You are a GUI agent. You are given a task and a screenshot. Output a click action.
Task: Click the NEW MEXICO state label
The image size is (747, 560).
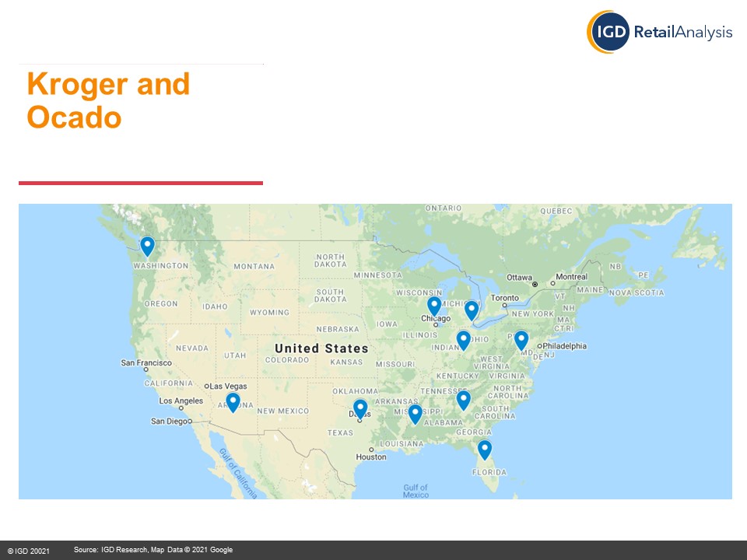[x=283, y=411]
